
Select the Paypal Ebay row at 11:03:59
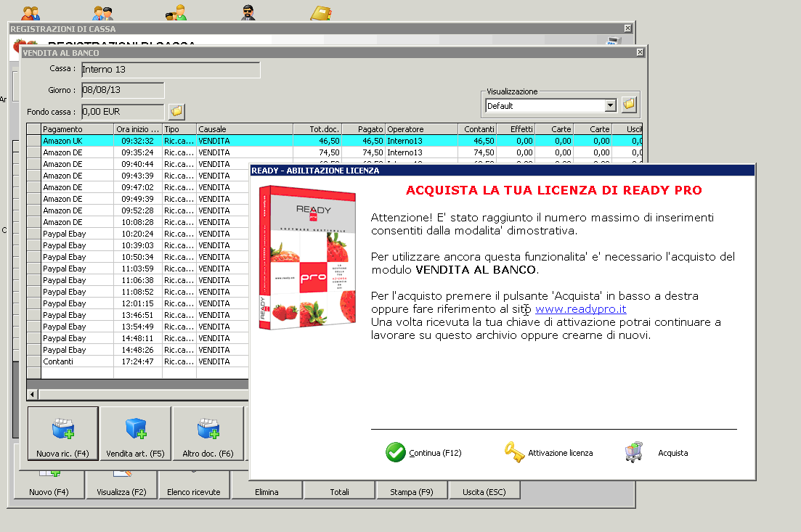click(x=138, y=269)
